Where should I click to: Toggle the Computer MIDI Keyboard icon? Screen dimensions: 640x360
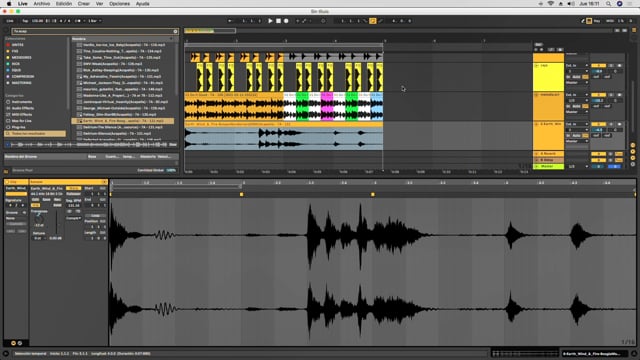click(x=589, y=21)
